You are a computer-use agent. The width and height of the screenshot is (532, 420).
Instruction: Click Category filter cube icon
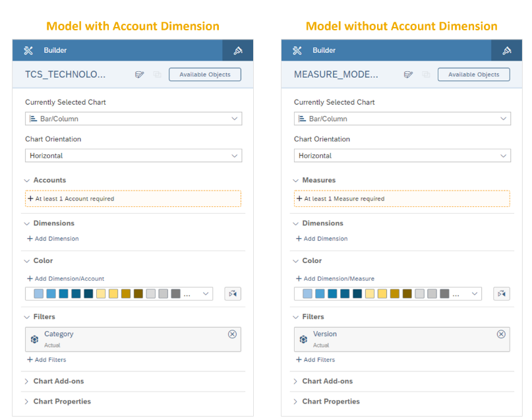[x=34, y=340]
